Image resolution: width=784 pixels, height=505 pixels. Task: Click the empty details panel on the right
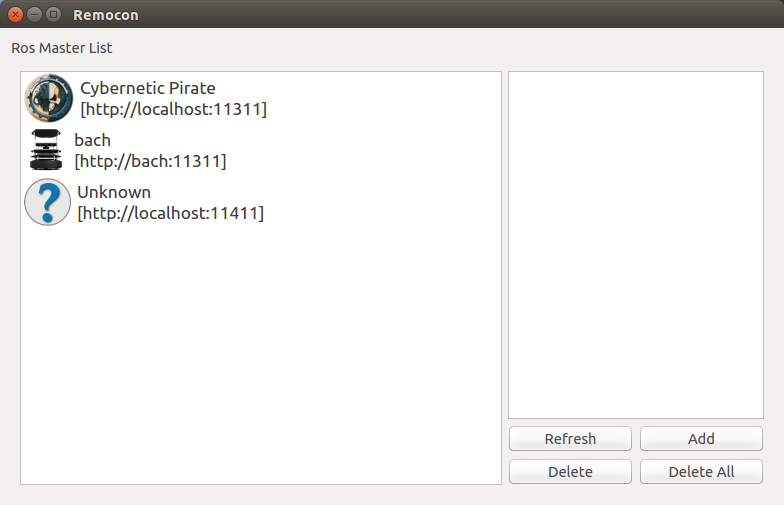point(635,245)
